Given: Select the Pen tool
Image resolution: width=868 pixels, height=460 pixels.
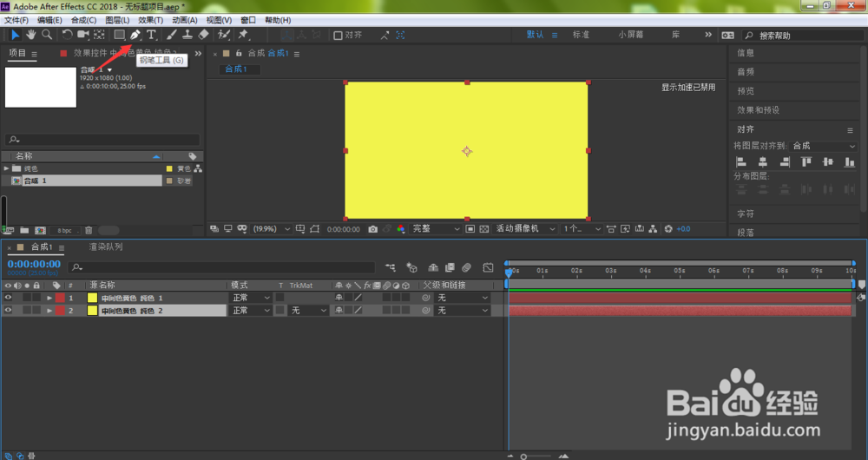Looking at the screenshot, I should pos(135,35).
